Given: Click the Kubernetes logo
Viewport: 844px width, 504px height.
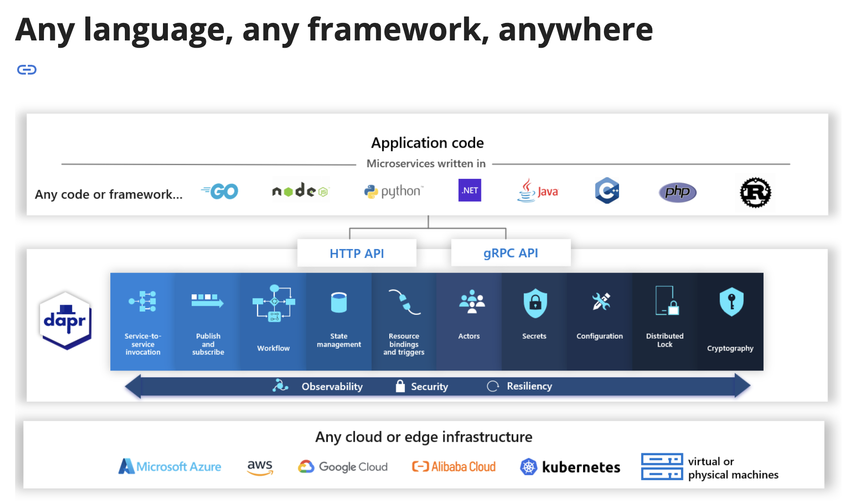Looking at the screenshot, I should (570, 467).
